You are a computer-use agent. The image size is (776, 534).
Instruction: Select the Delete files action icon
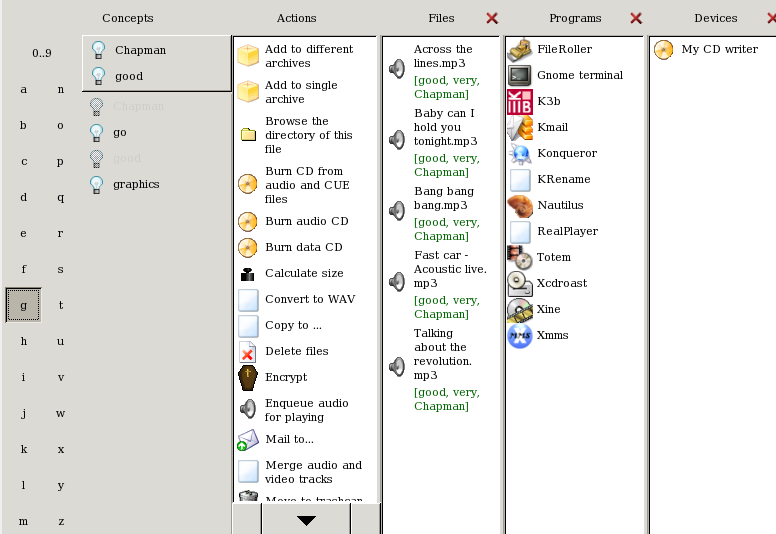248,351
